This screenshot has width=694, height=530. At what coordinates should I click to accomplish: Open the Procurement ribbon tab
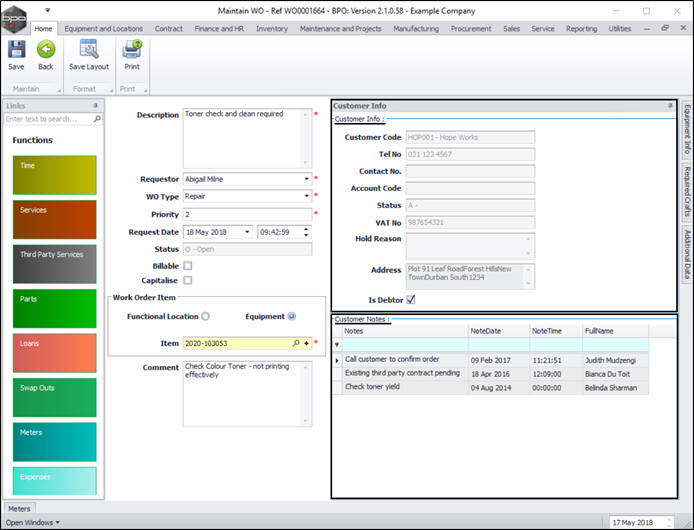tap(471, 28)
